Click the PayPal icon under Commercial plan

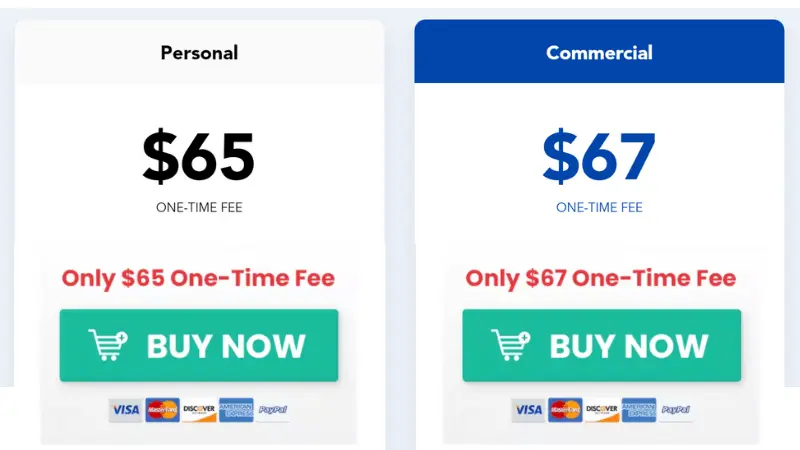click(676, 410)
